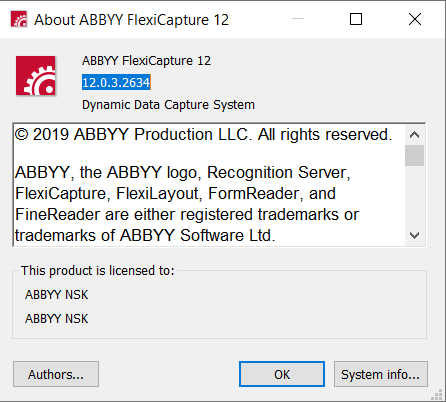Click the ABBYY FlexiCapture 12 product name

tap(146, 61)
